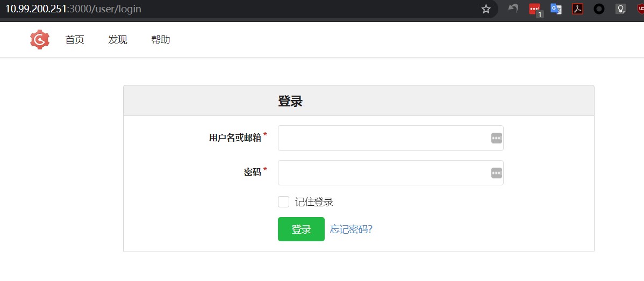Click the Adobe Acrobat extension icon
Screen dimensions: 644x281
[x=577, y=9]
